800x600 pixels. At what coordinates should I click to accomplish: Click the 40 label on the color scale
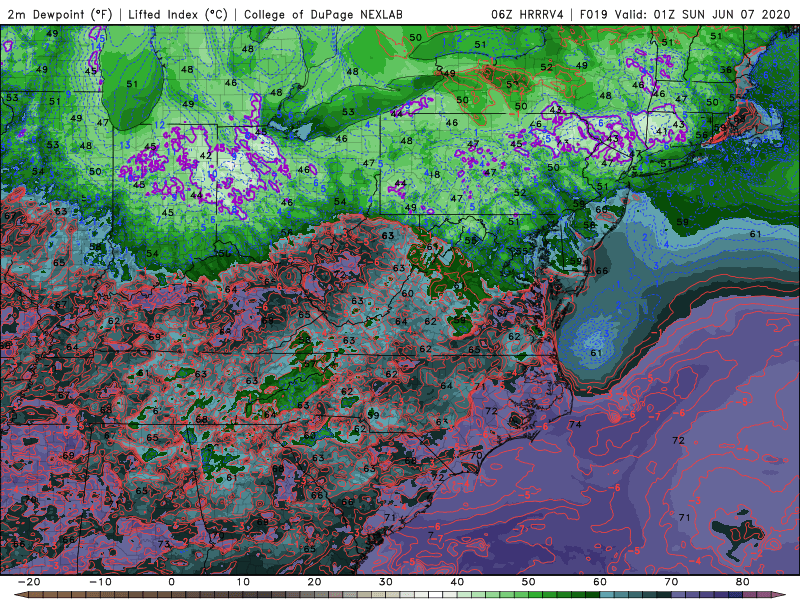coord(457,582)
